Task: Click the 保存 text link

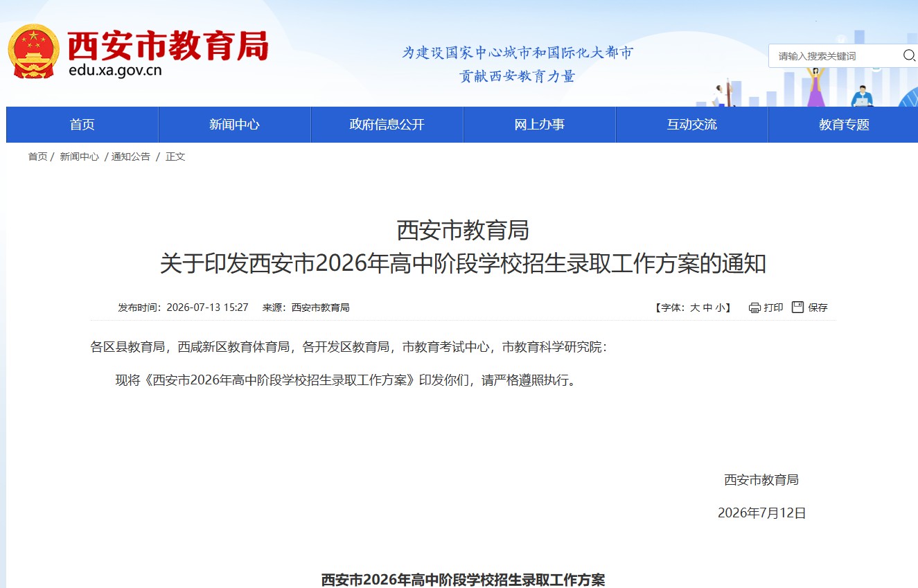Action: click(818, 308)
